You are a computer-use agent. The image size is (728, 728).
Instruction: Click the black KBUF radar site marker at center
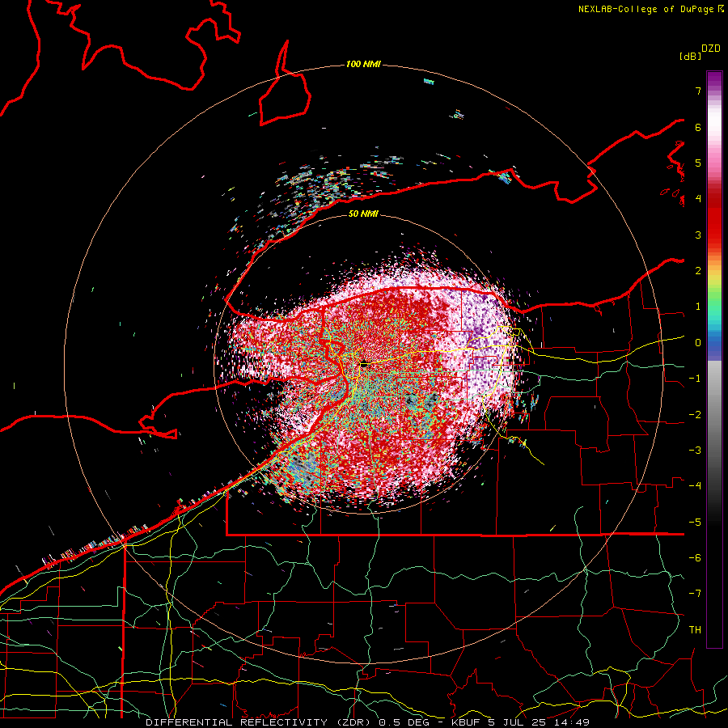point(365,364)
